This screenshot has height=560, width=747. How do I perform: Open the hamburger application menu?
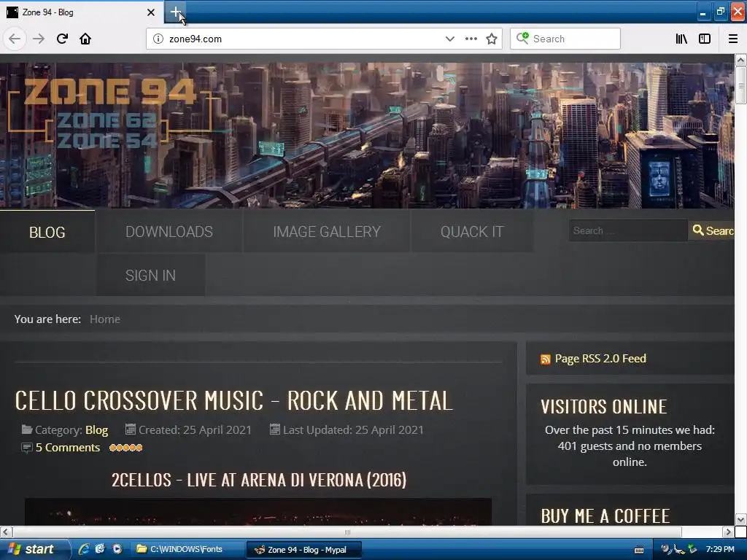click(x=732, y=39)
